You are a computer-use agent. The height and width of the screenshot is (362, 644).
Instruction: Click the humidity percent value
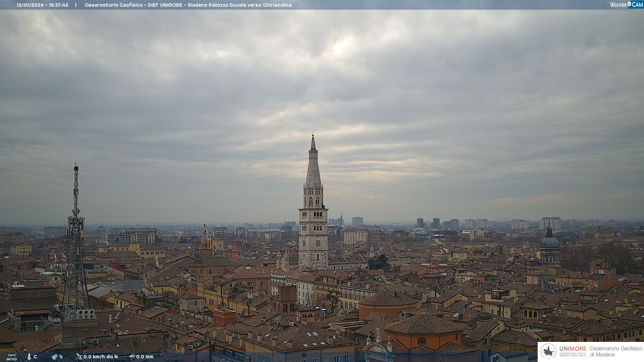(61, 357)
